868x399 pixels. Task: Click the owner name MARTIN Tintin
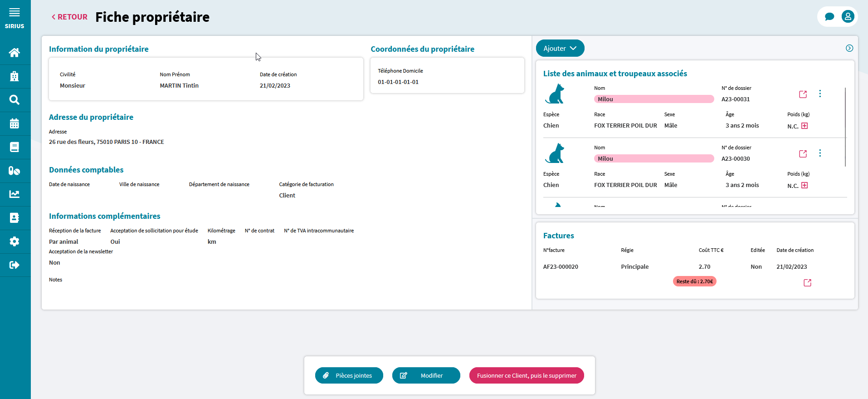(x=179, y=86)
